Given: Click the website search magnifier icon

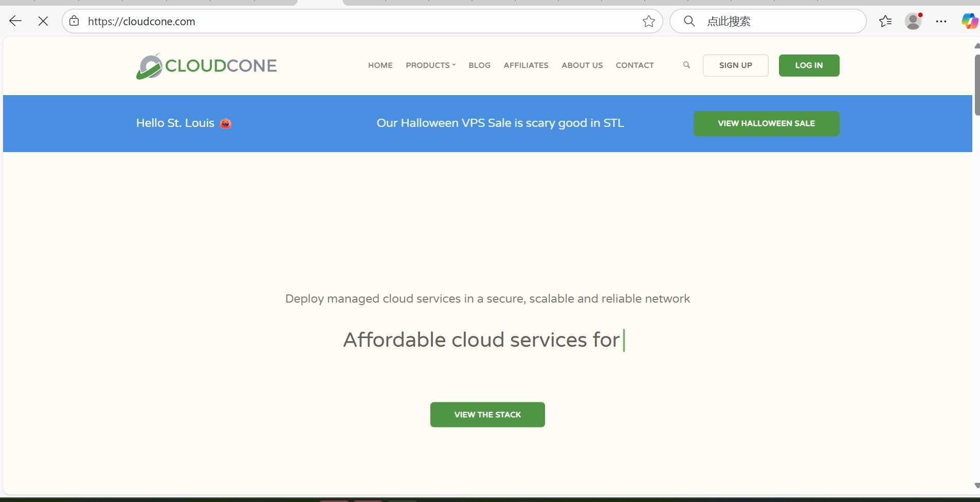Looking at the screenshot, I should pos(686,65).
